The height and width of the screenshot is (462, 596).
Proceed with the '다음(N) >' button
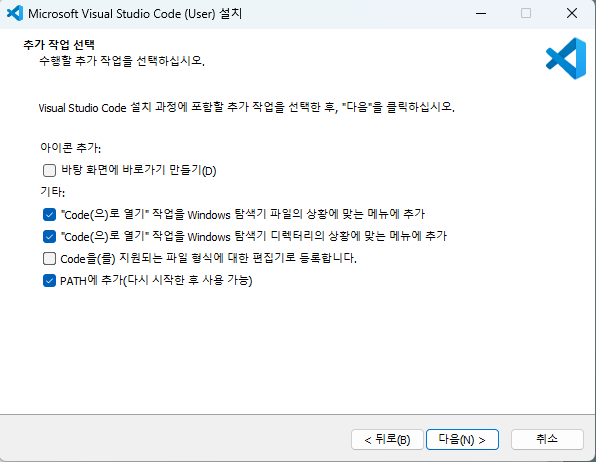tap(462, 440)
